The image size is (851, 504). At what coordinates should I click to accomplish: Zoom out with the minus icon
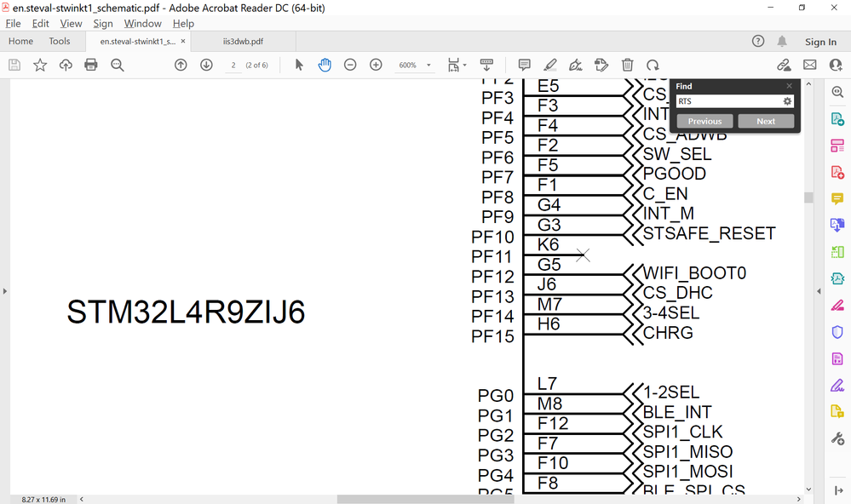tap(350, 65)
